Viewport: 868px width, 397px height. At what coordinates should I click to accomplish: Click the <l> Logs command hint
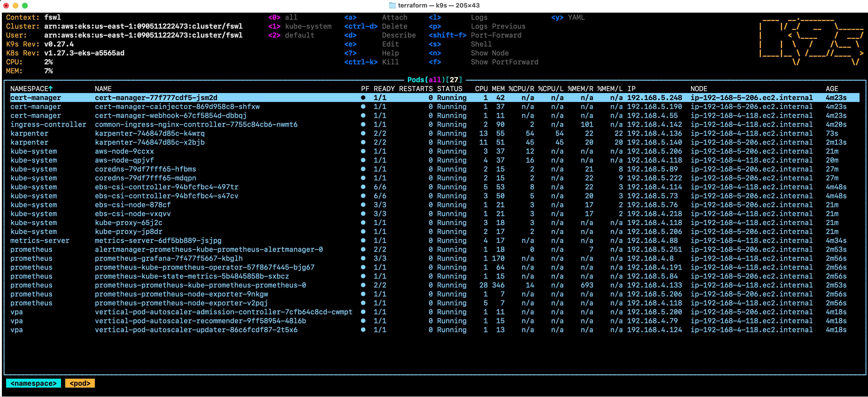click(458, 18)
